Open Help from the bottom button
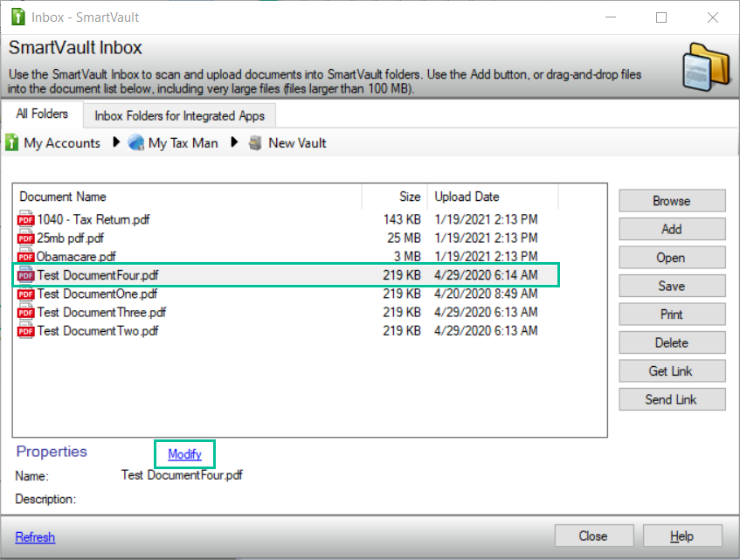The width and height of the screenshot is (740, 560). 682,536
